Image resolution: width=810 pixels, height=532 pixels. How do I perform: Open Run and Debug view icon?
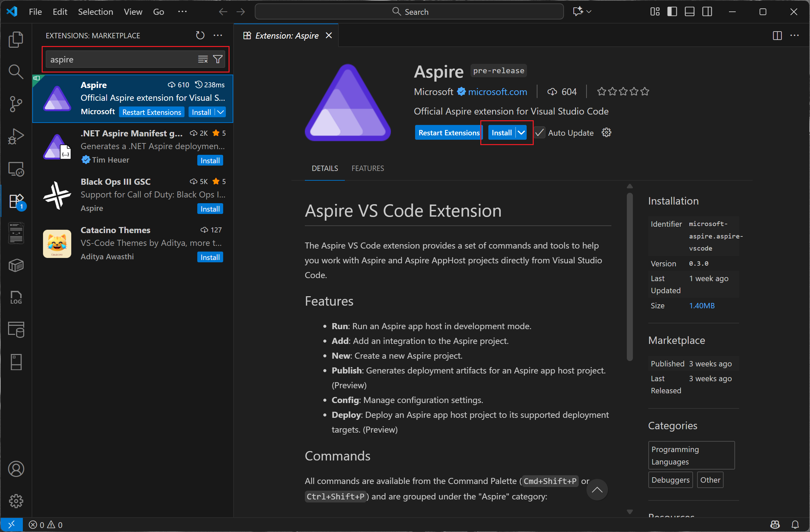tap(16, 136)
